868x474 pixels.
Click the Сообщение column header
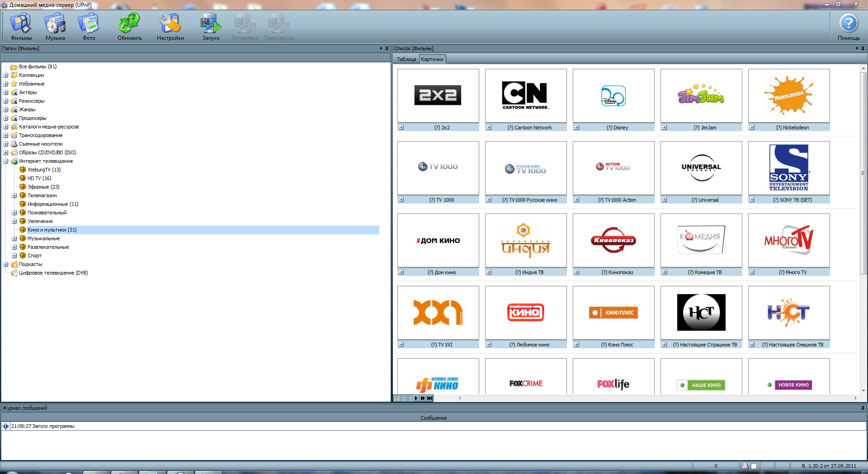[434, 418]
